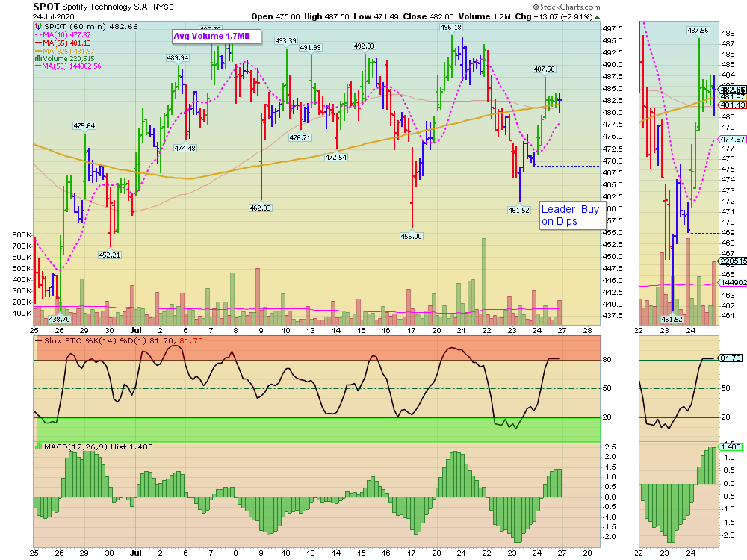Click the 438.70 low price label

click(x=60, y=320)
